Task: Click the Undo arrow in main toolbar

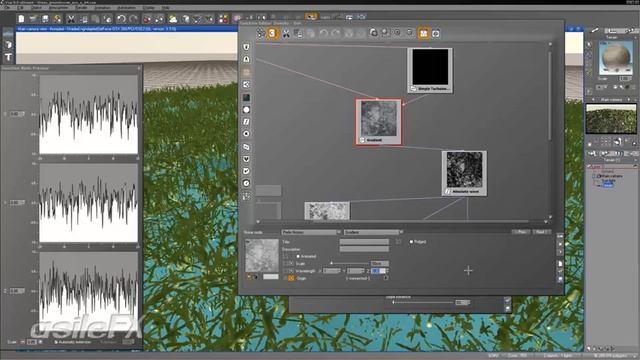Action: pos(121,19)
